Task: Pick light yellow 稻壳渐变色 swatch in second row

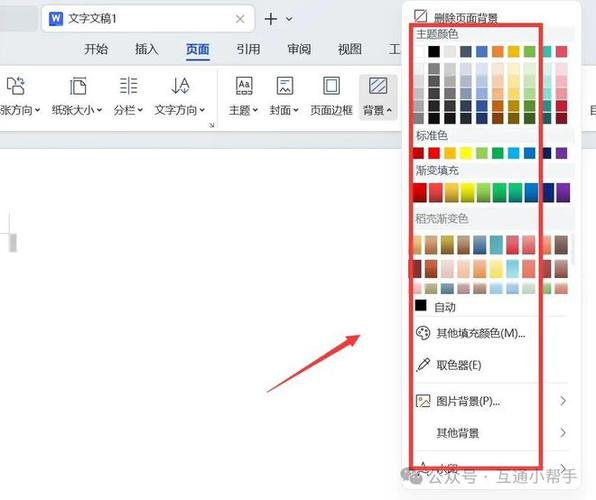Action: pyautogui.click(x=496, y=269)
